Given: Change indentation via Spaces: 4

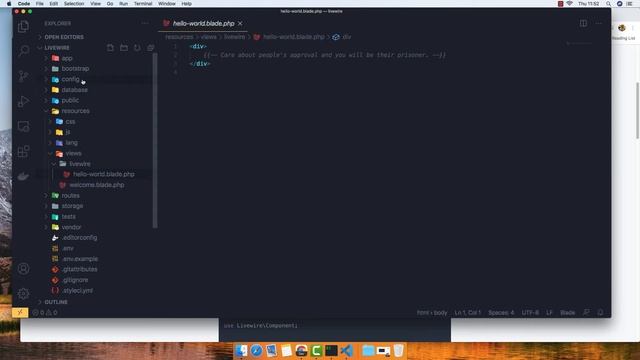Looking at the screenshot, I should [x=501, y=313].
